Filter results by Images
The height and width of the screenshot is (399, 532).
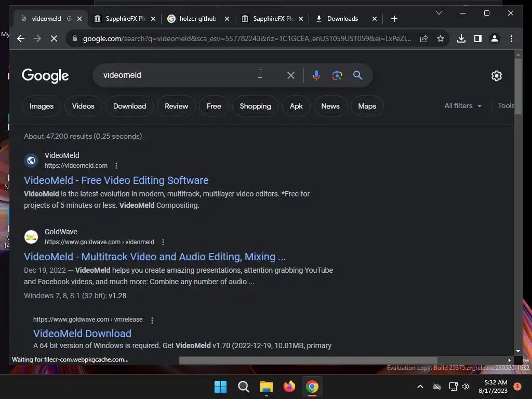[x=42, y=106]
